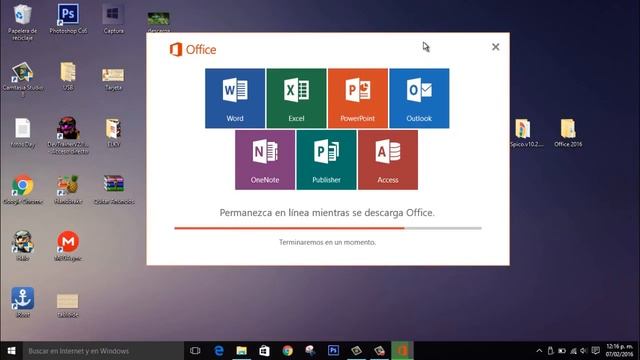Select the Captura desktop icon
Screen dimensions: 640x360
coord(113,19)
